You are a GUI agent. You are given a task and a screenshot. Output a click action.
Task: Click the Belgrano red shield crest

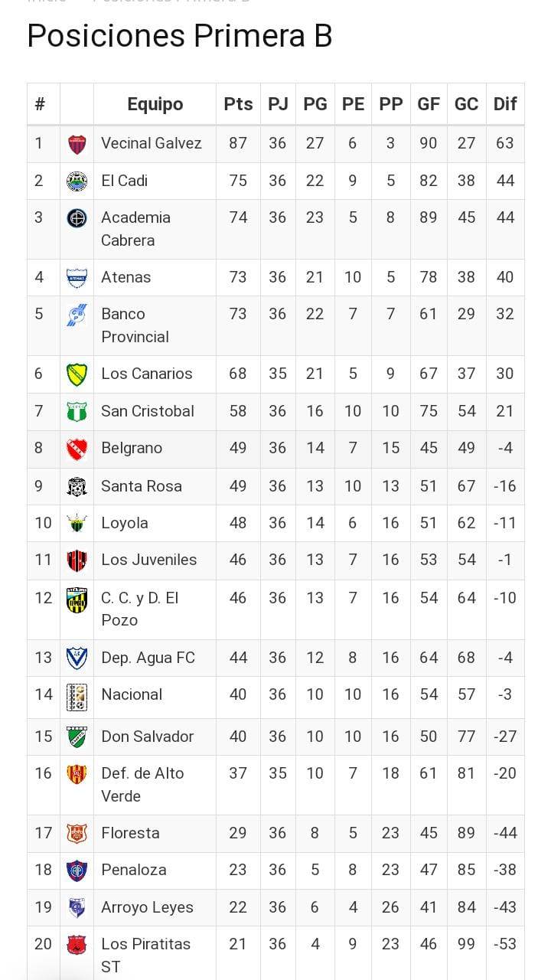pos(77,449)
